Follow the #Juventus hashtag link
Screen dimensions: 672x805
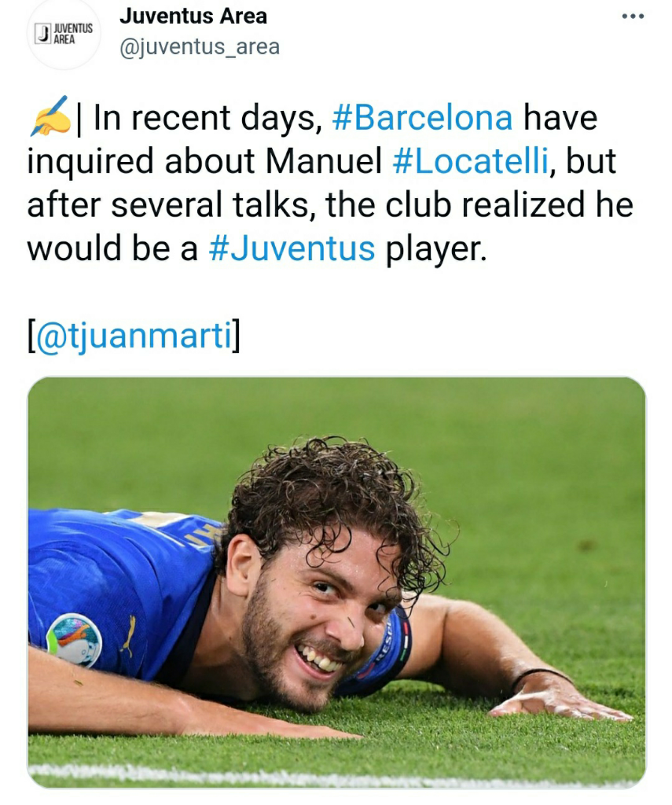292,248
